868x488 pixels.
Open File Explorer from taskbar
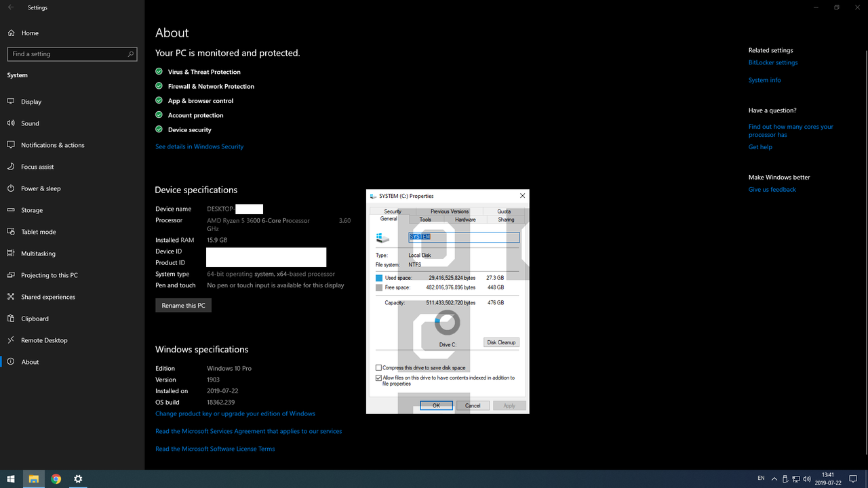[x=33, y=479]
